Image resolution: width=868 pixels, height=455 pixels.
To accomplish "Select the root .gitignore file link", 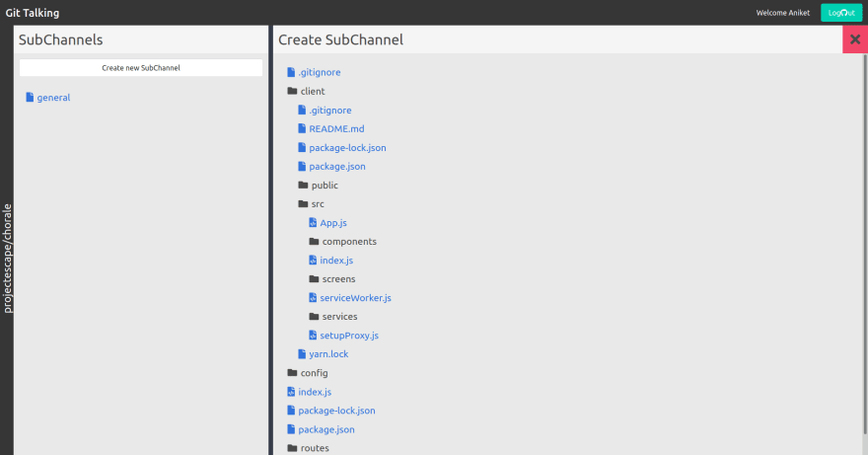I will pyautogui.click(x=320, y=72).
